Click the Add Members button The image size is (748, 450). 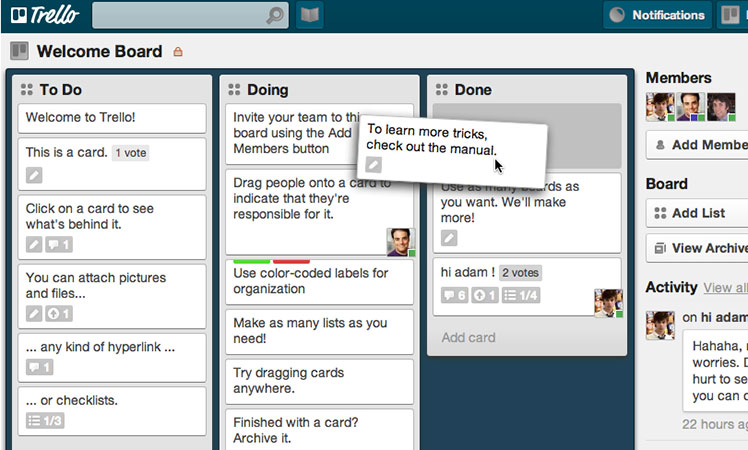[x=697, y=145]
